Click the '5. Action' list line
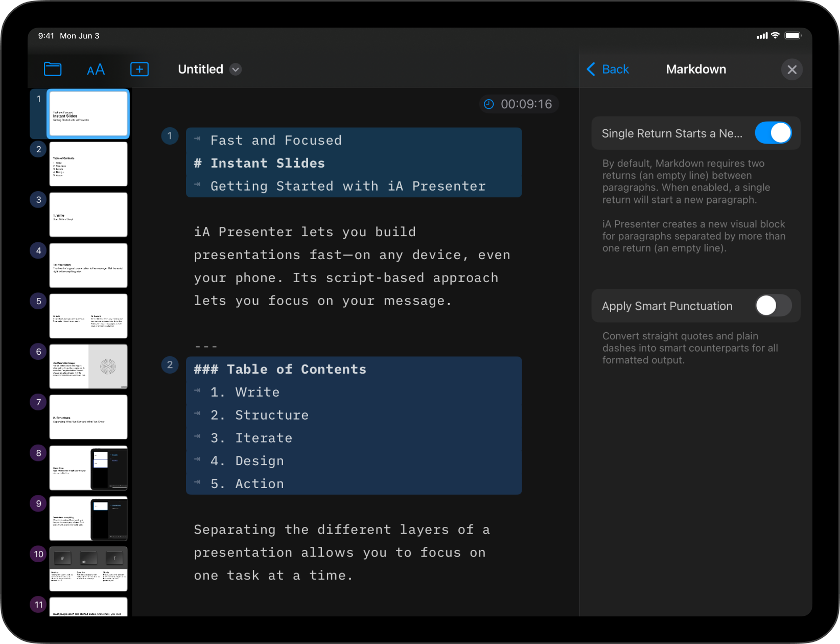Viewport: 840px width, 644px height. pos(247,484)
